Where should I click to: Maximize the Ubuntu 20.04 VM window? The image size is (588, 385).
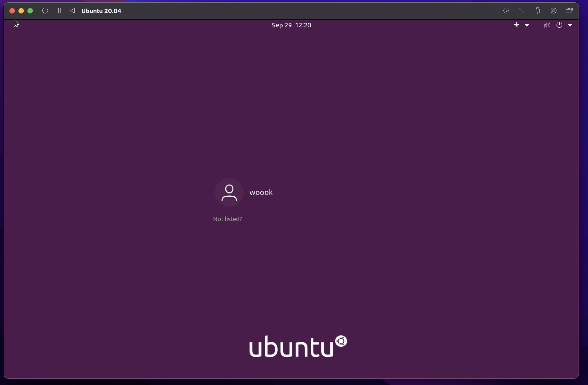30,11
